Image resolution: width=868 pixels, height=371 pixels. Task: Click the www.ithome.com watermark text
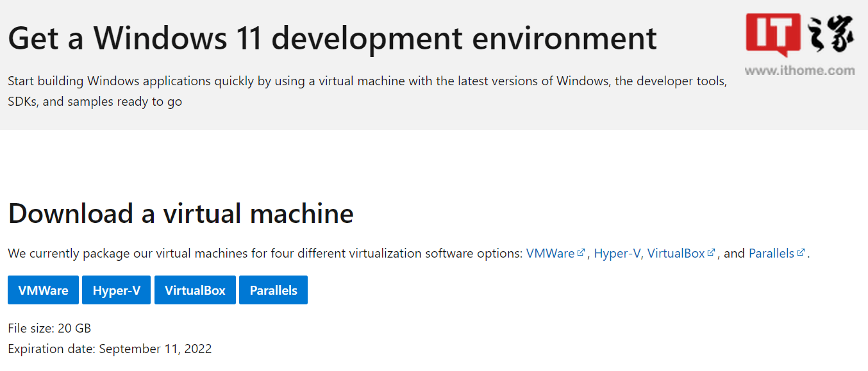point(799,70)
